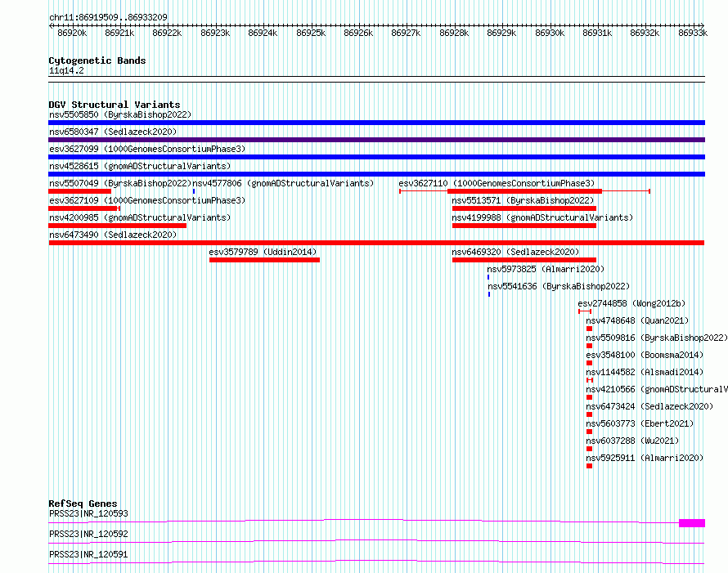Click the red bar under nsv4200985

(118, 226)
